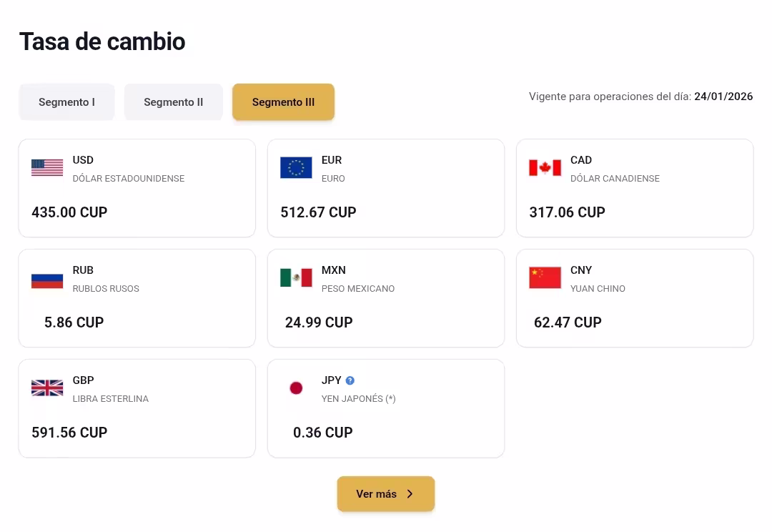Select the Libra Esterlina card label
This screenshot has width=772, height=532.
111,399
